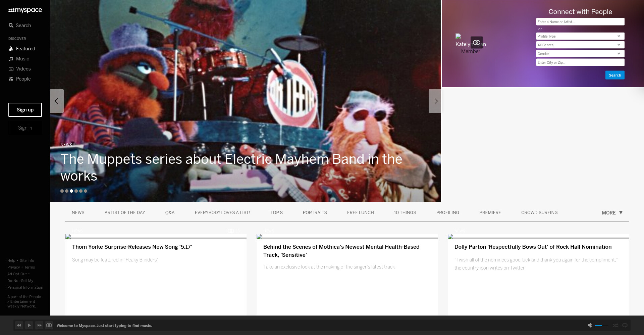Click the blue Search button

(615, 75)
